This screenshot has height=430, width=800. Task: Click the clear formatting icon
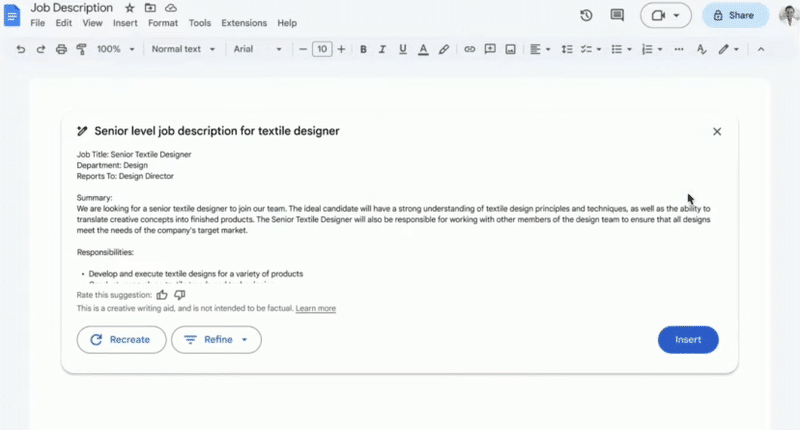point(702,49)
